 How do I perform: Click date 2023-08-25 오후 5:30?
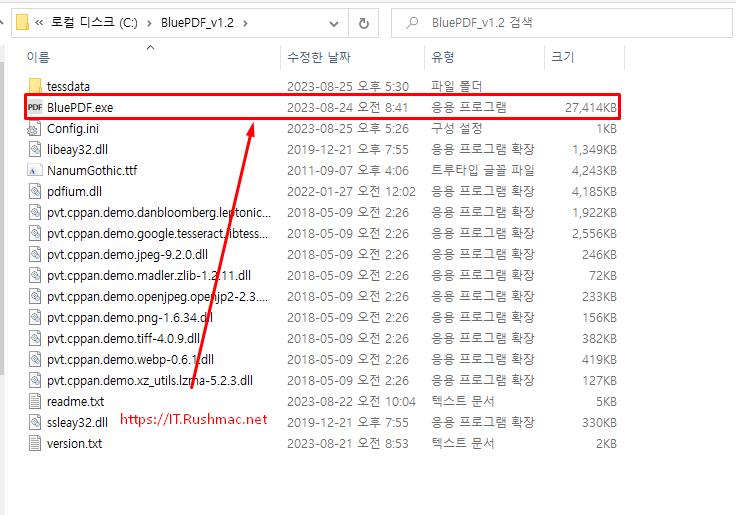348,86
